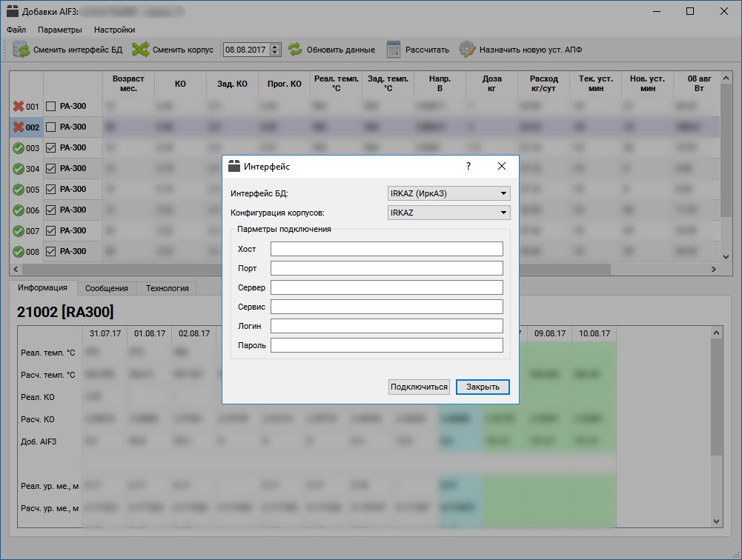Click the upper table vertical scrollbar thumb
Viewport: 742px width, 560px height.
(x=726, y=150)
